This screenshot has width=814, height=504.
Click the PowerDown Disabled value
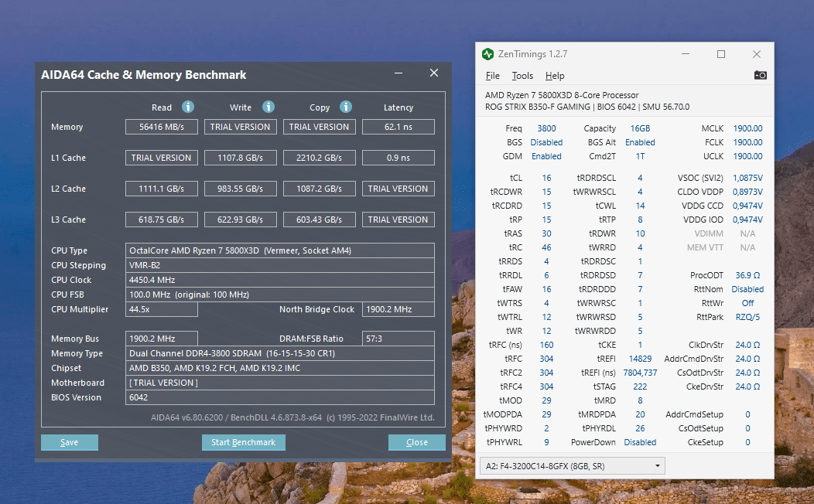pyautogui.click(x=640, y=443)
